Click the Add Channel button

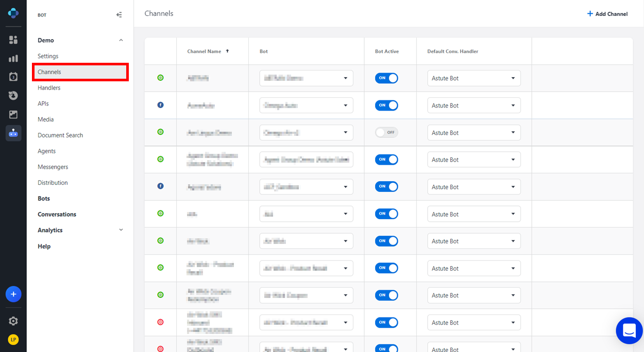pyautogui.click(x=607, y=14)
